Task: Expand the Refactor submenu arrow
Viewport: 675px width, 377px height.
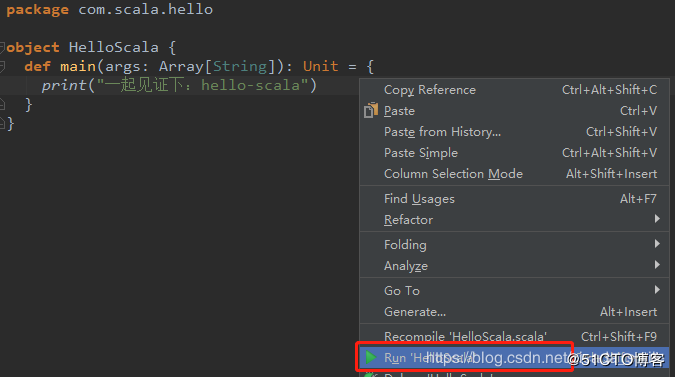Action: pyautogui.click(x=657, y=219)
